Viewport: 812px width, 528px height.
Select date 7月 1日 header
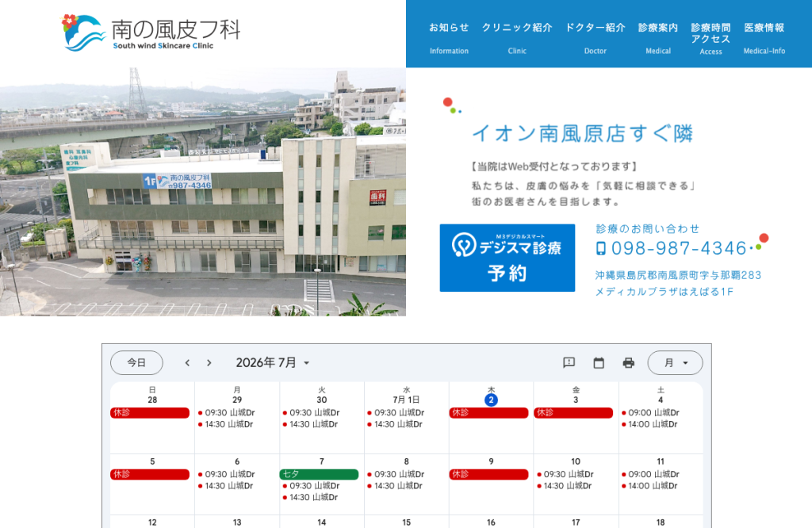[406, 400]
